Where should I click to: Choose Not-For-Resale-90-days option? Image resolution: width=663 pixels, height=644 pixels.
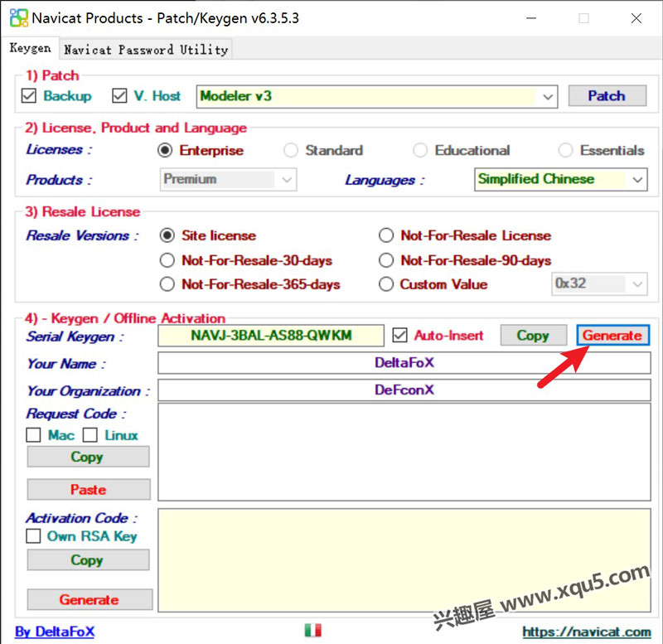click(x=386, y=260)
